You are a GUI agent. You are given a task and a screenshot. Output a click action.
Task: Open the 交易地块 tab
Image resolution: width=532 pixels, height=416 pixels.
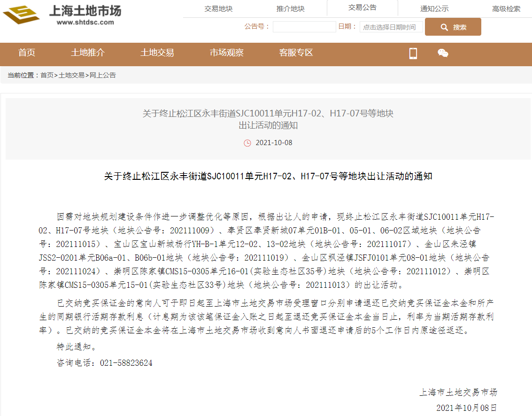point(218,8)
